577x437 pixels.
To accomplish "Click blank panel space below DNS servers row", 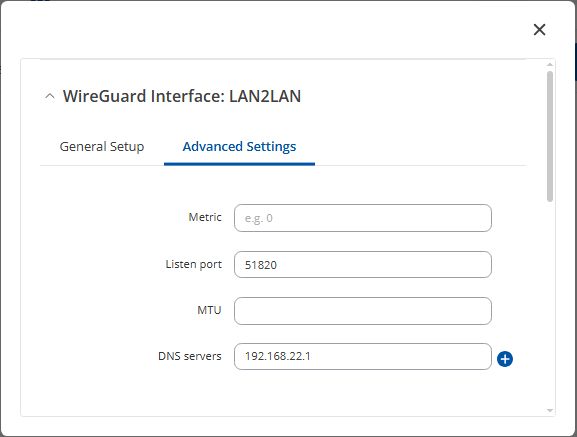I will (283, 394).
